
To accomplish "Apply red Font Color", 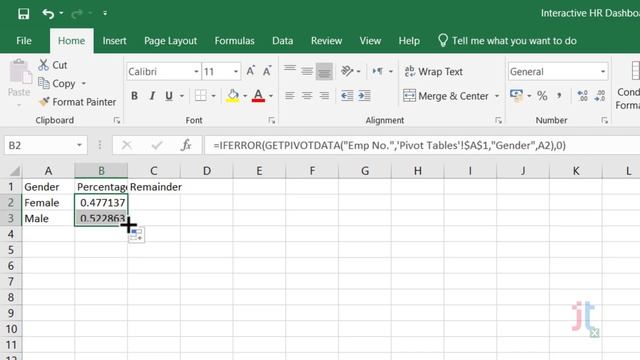I will pyautogui.click(x=258, y=96).
